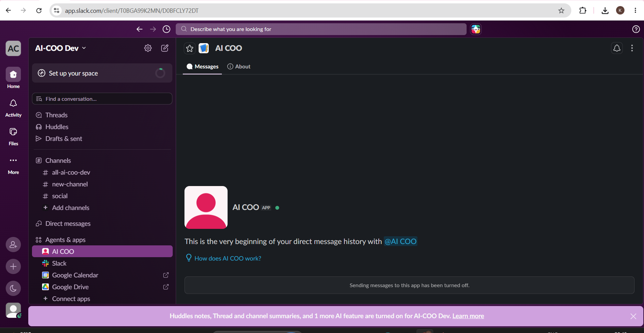The image size is (644, 333).
Task: Open workspace preferences gear
Action: 148,48
